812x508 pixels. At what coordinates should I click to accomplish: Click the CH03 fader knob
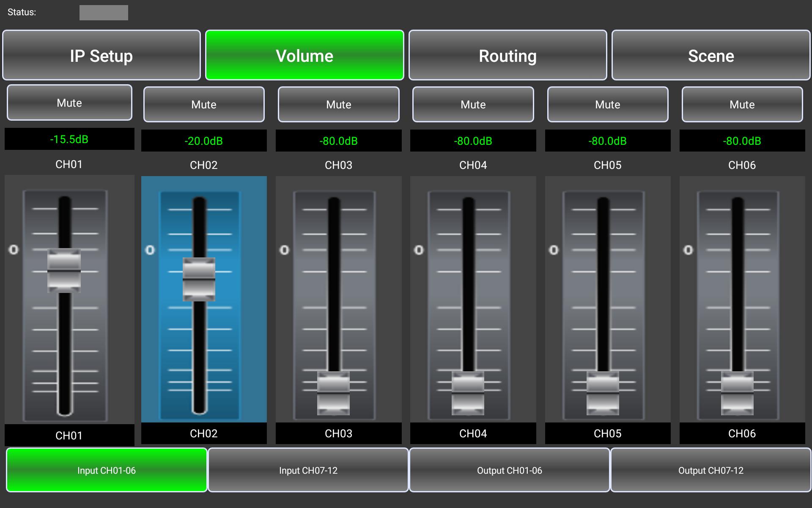tap(333, 393)
